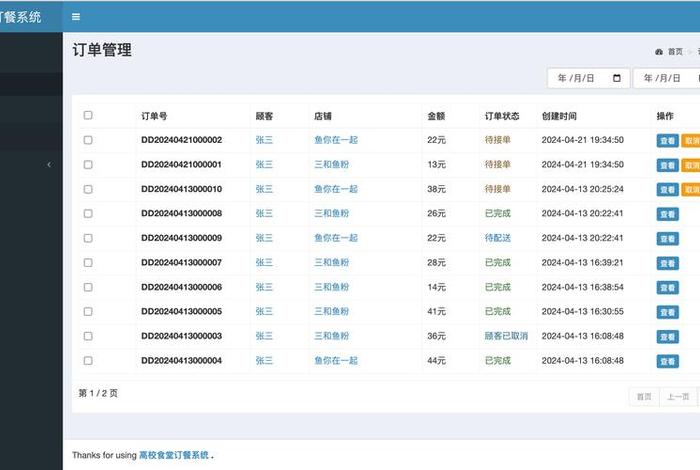Check the box for order DD20240421000001
Viewport: 700px width, 470px height.
(88, 165)
